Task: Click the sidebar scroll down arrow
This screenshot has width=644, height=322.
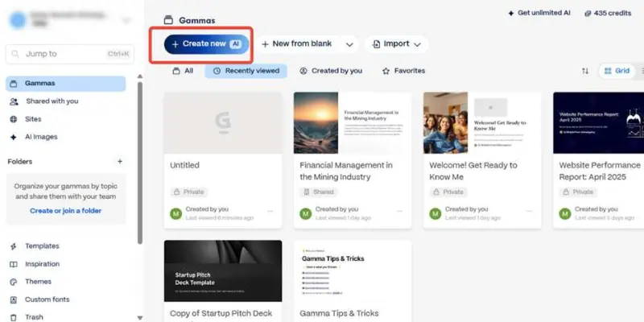Action: coord(140,317)
